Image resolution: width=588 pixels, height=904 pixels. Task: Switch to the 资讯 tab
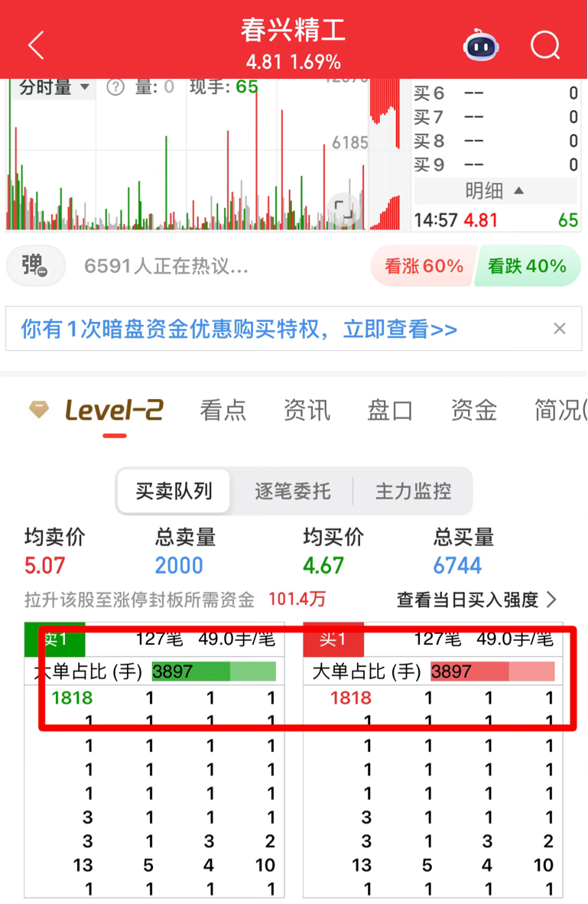(307, 411)
